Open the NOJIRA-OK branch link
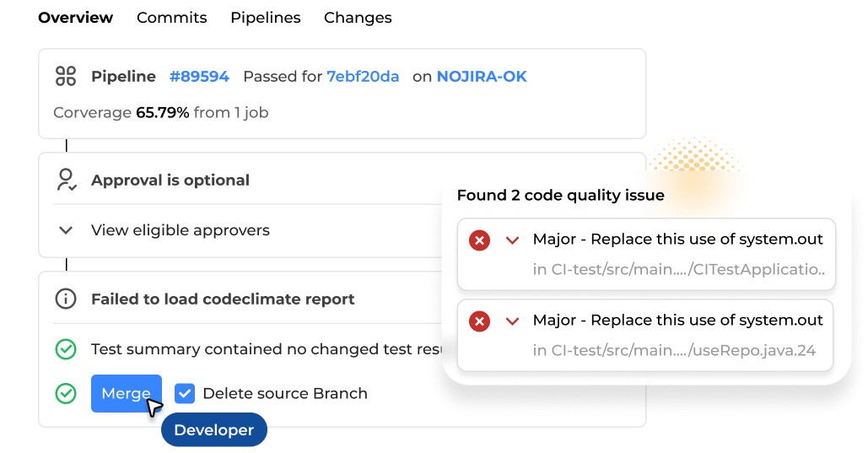Viewport: 868px width, 453px height. click(x=482, y=77)
